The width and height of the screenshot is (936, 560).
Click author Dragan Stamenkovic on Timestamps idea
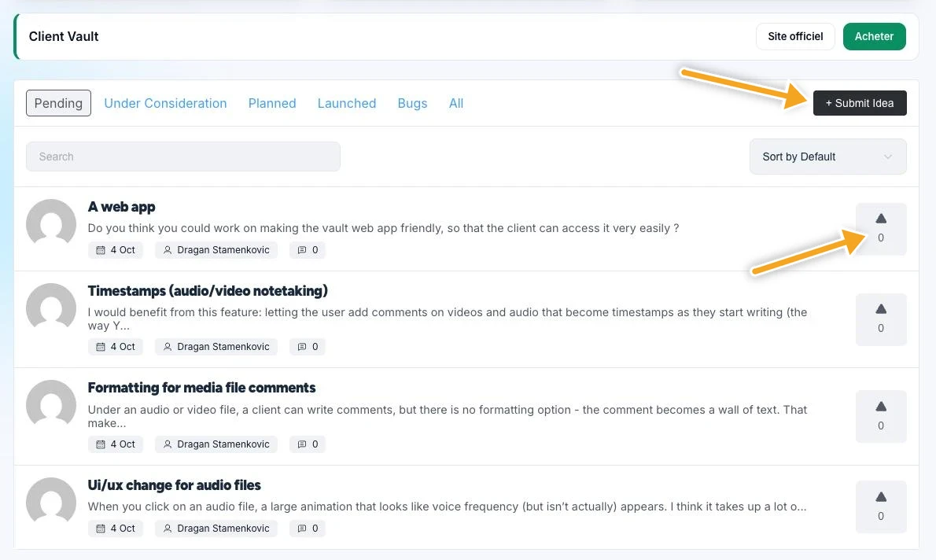pyautogui.click(x=216, y=347)
